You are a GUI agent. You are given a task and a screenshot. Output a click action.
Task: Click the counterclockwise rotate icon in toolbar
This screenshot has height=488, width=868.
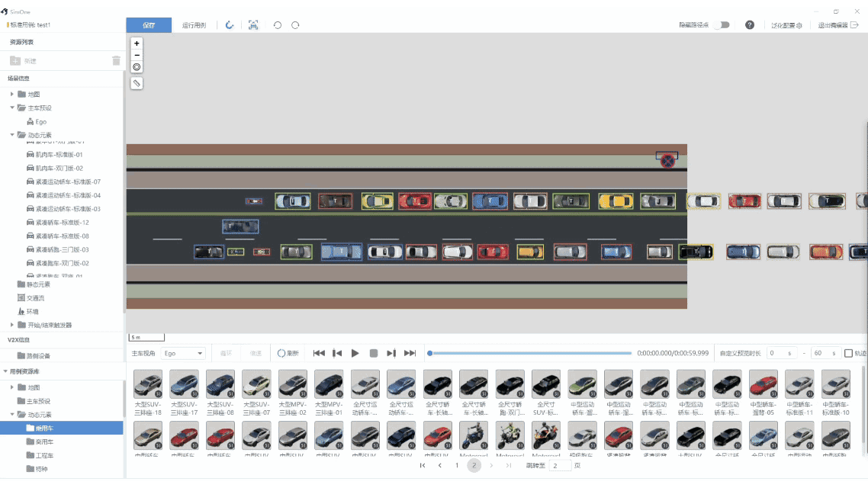(x=278, y=25)
